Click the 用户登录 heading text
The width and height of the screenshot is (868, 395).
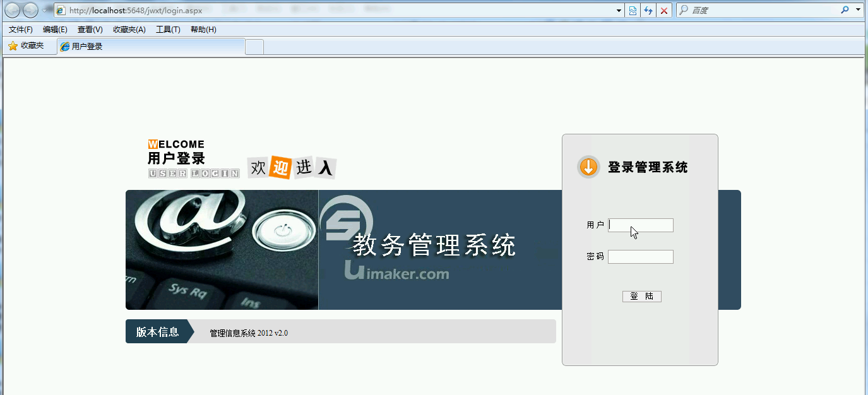pos(177,159)
